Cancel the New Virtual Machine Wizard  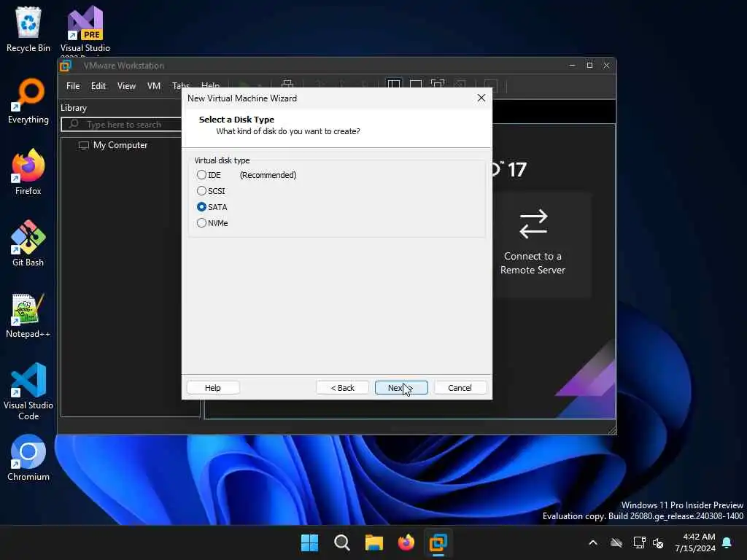(x=460, y=388)
